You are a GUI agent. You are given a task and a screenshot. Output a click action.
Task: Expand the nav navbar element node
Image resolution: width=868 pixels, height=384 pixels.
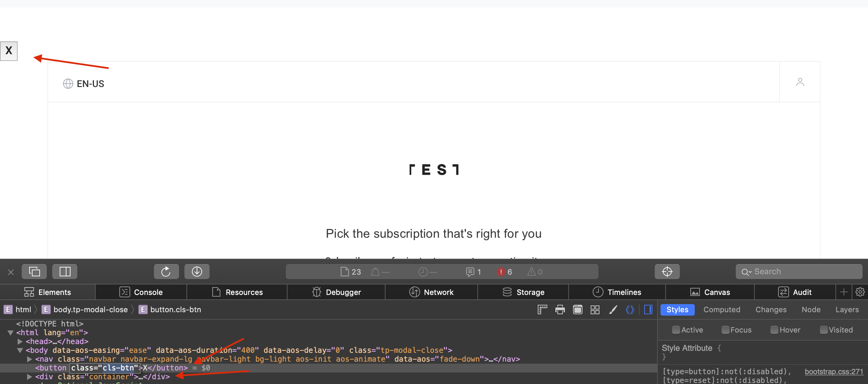pos(29,359)
